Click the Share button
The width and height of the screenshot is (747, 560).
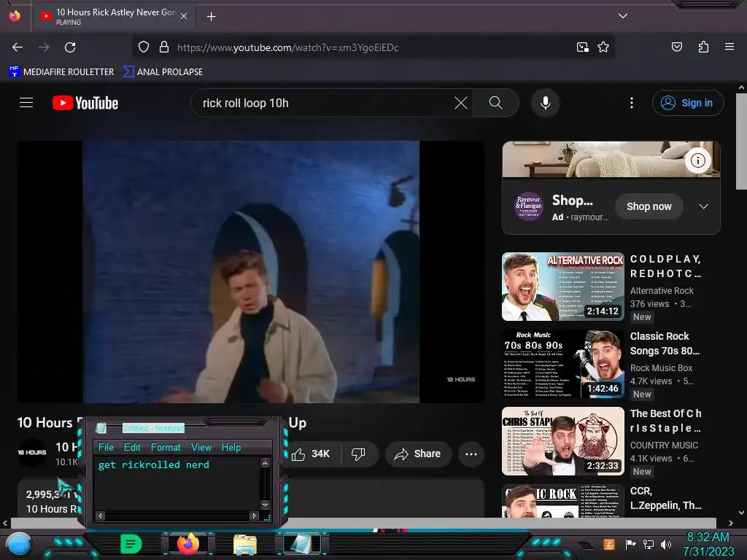click(418, 454)
